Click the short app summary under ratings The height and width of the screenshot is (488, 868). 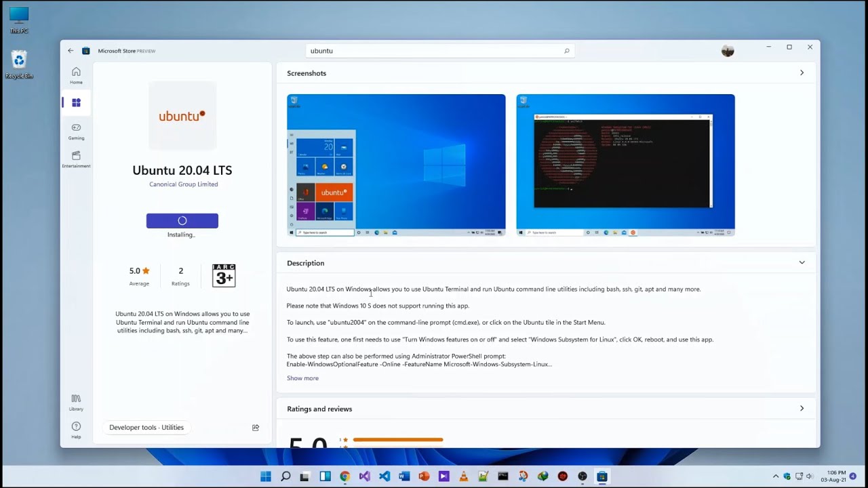[x=182, y=323]
